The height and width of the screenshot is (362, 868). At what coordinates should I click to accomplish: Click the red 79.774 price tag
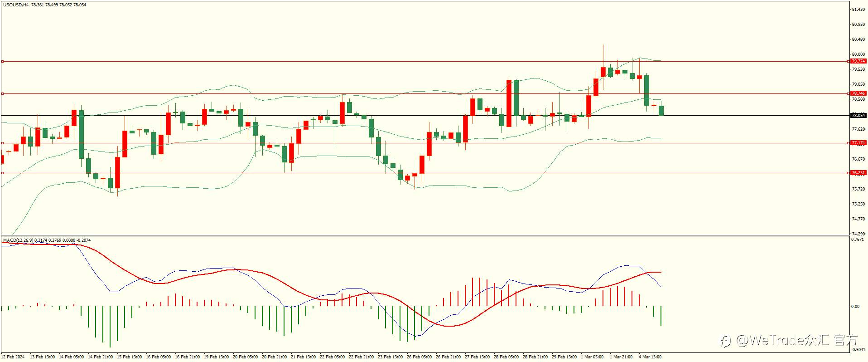pyautogui.click(x=858, y=61)
